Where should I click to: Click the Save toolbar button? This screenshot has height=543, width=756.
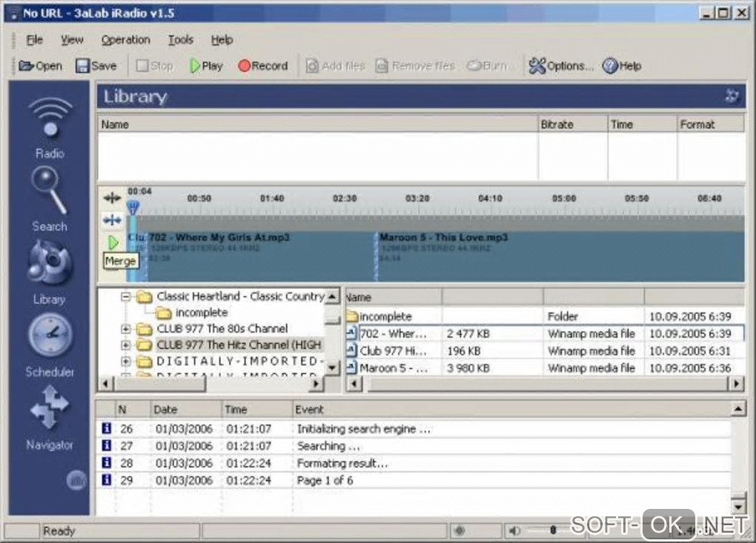(x=96, y=66)
